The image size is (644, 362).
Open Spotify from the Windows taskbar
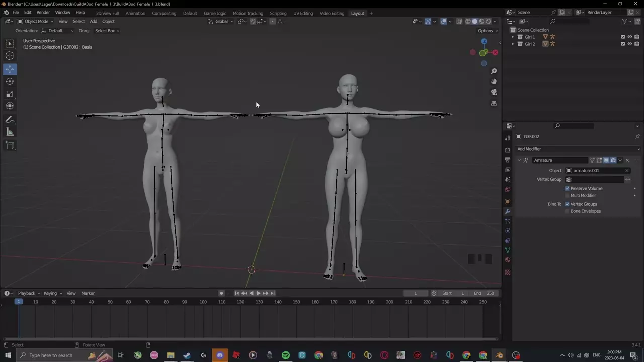pyautogui.click(x=286, y=355)
